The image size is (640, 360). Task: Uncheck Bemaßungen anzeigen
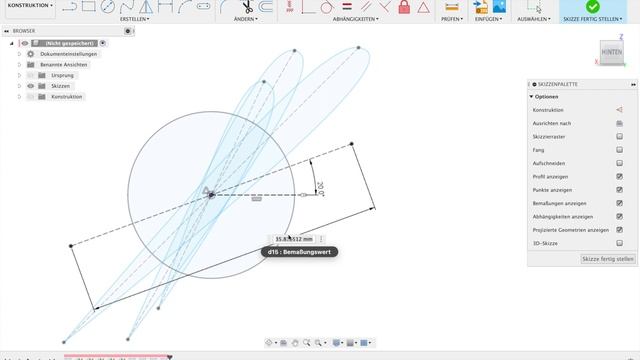click(x=619, y=203)
